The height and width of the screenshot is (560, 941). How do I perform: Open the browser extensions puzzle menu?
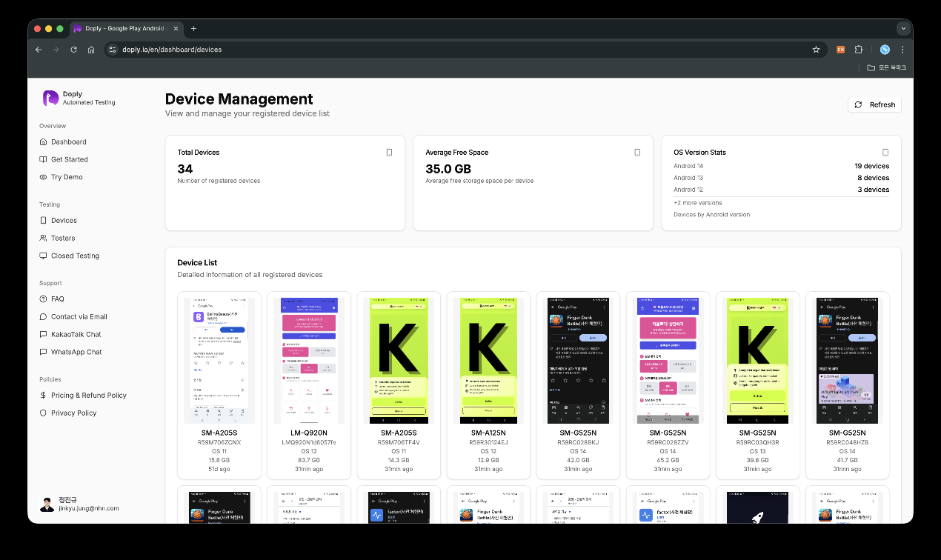[859, 49]
